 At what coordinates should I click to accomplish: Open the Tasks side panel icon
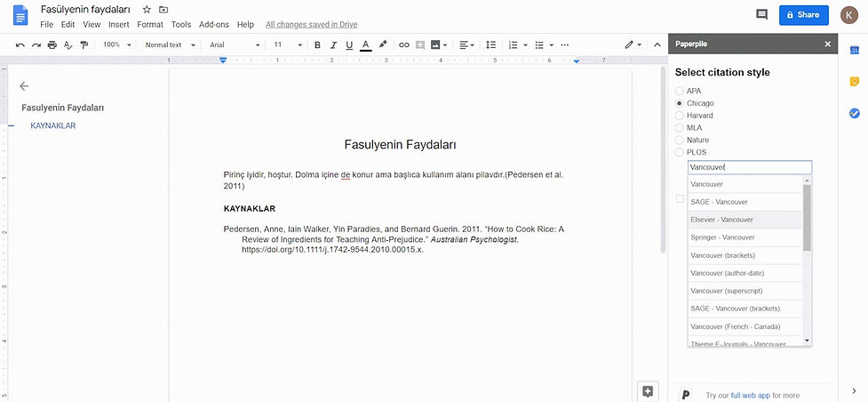[x=854, y=113]
